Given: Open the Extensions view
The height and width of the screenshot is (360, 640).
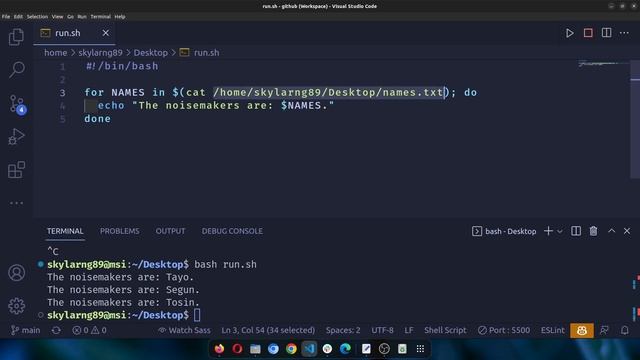Looking at the screenshot, I should [16, 169].
